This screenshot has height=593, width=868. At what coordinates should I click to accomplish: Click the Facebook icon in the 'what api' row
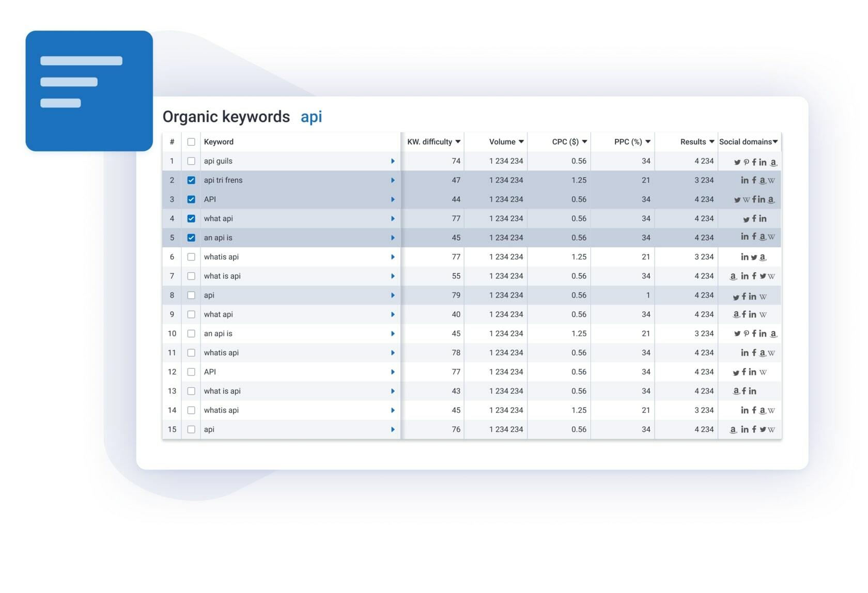tap(754, 219)
